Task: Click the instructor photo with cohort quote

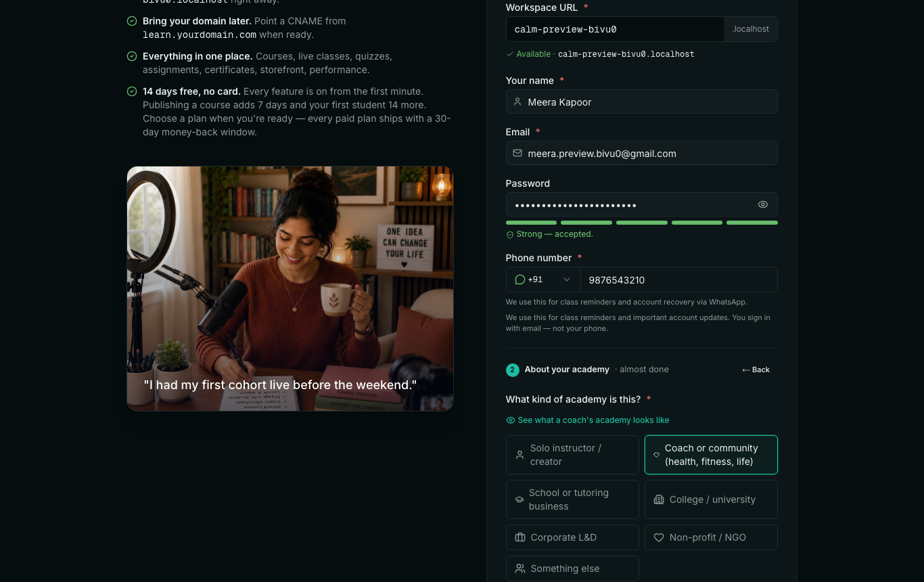Action: tap(290, 288)
